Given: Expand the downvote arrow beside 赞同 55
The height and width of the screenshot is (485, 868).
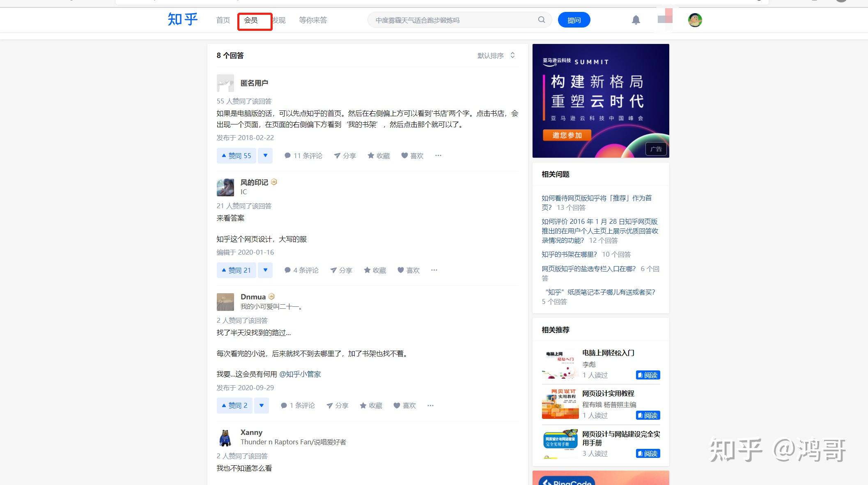Looking at the screenshot, I should click(x=265, y=156).
